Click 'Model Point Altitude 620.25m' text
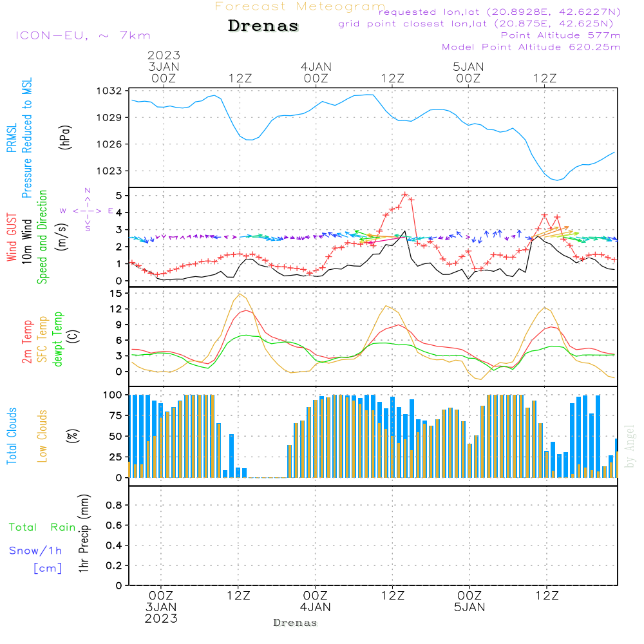 point(531,47)
